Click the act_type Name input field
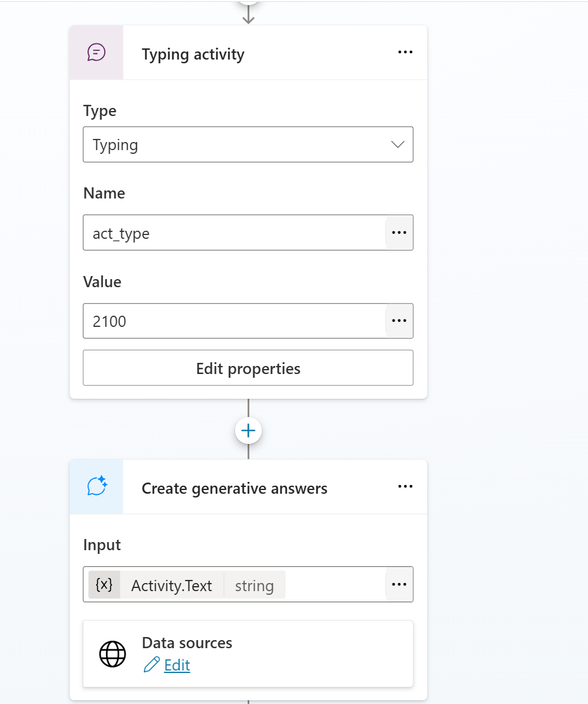588x704 pixels. [234, 233]
